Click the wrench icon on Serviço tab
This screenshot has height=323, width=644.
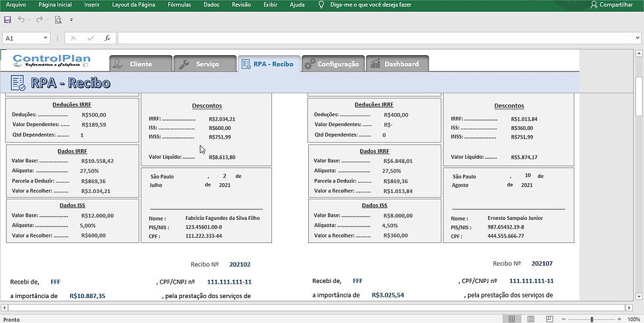tap(184, 64)
